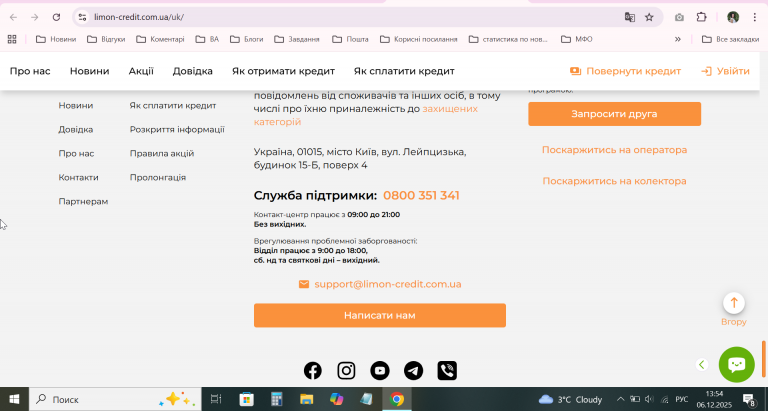
Task: Open Довідка in top navigation
Action: [192, 71]
